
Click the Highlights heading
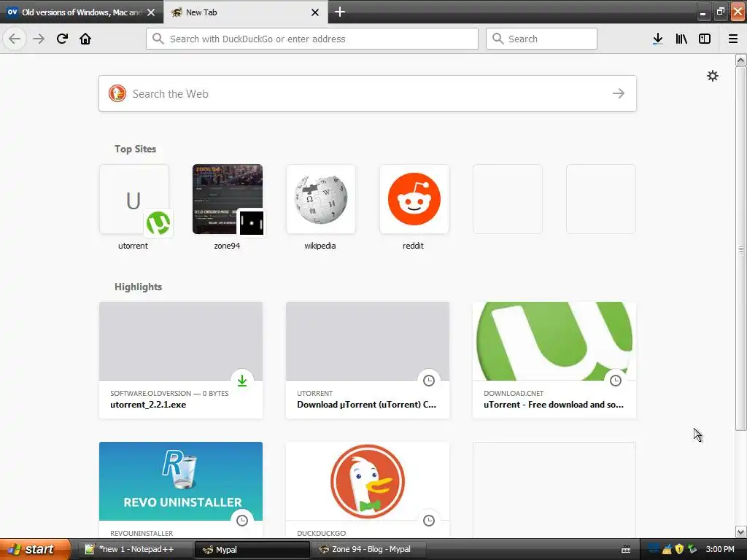click(x=138, y=287)
